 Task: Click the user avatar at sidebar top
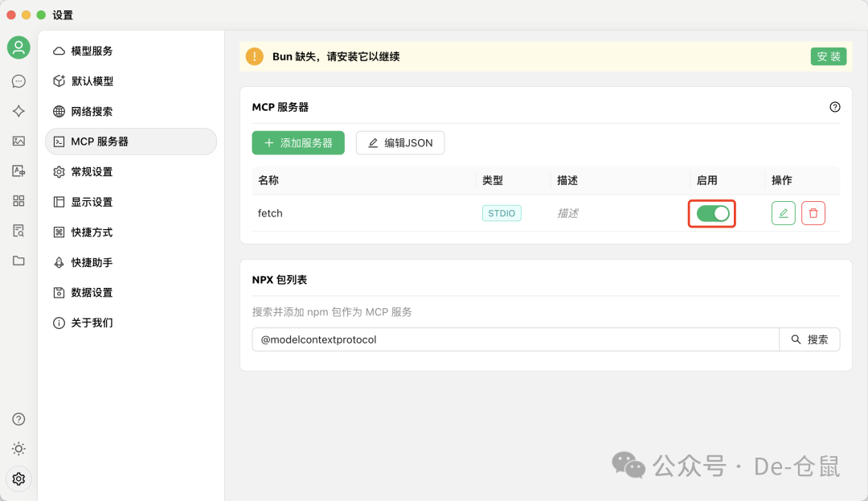[18, 47]
